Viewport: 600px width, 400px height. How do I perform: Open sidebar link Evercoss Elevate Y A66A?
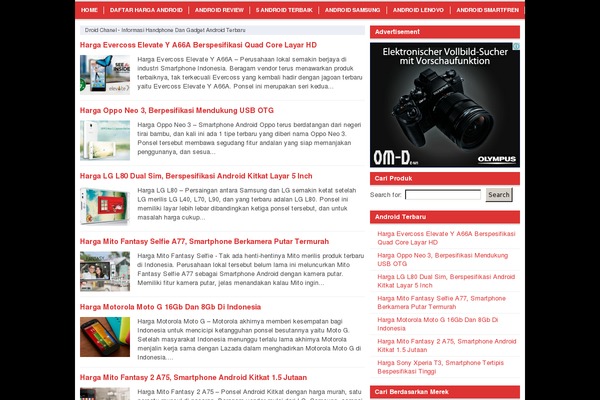(446, 238)
